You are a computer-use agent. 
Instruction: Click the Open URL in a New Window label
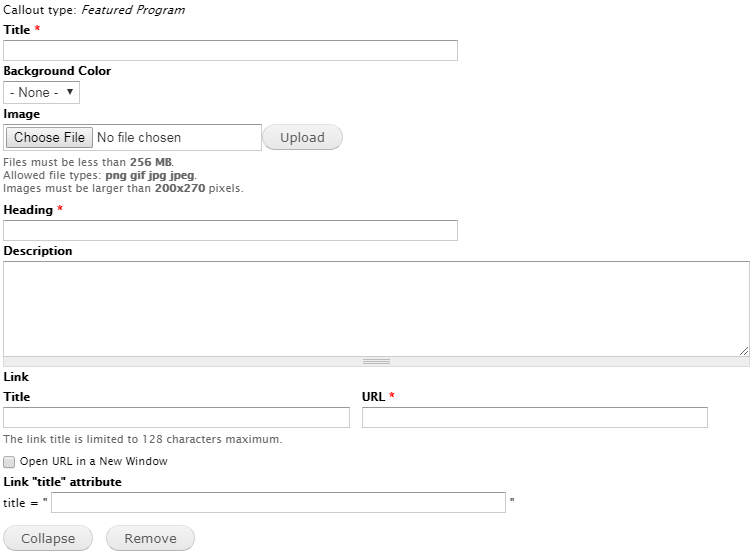(x=94, y=461)
